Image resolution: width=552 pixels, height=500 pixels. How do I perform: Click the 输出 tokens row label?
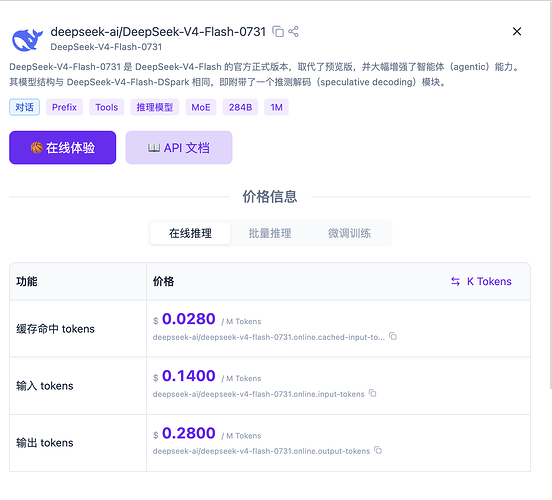coord(45,443)
